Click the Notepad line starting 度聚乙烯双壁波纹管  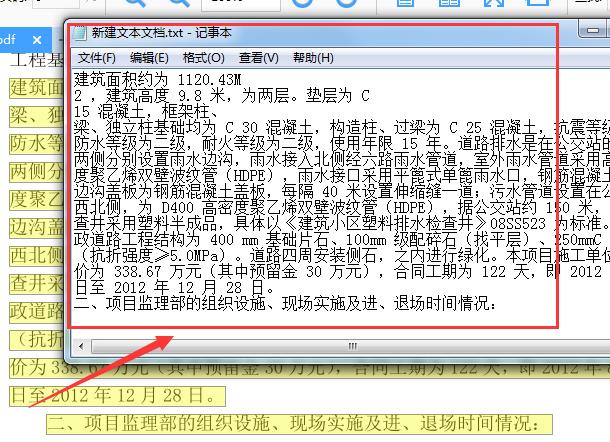click(x=342, y=175)
